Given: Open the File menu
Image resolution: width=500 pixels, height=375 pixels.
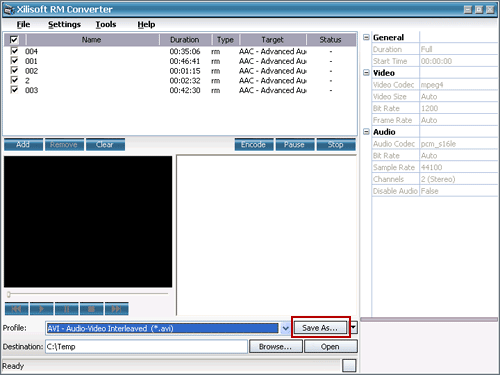Looking at the screenshot, I should point(23,24).
